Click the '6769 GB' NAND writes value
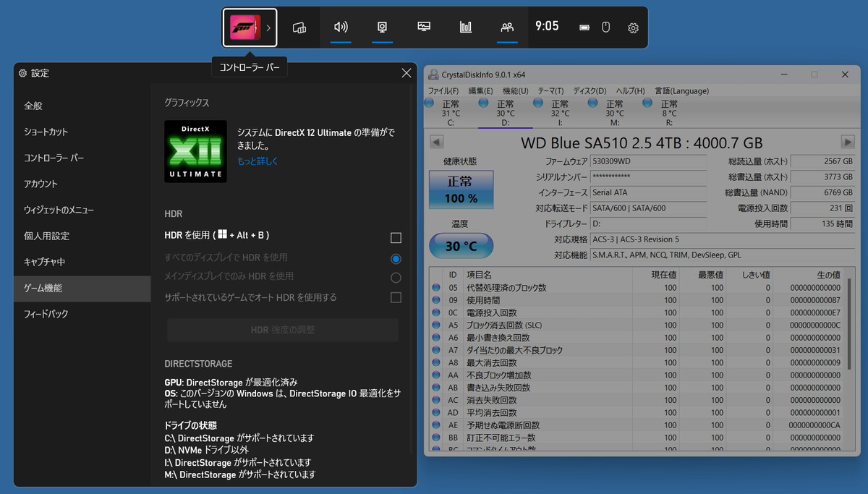The width and height of the screenshot is (868, 494). (x=823, y=192)
